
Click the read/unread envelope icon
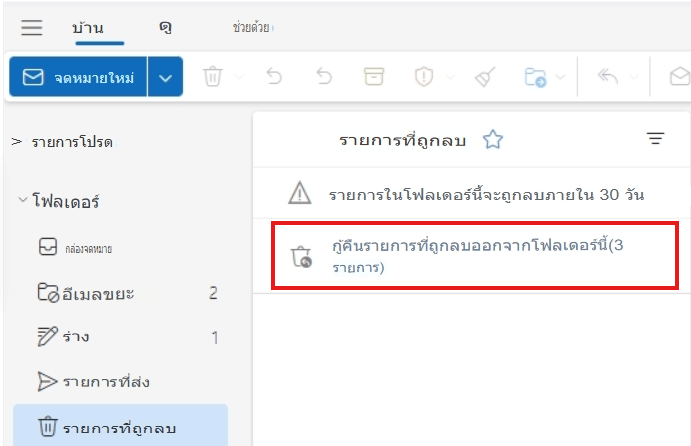(680, 77)
